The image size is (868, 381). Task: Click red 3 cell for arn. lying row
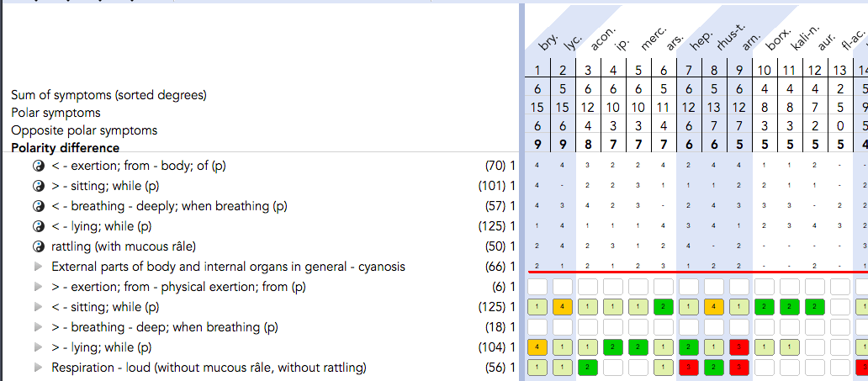(x=739, y=347)
